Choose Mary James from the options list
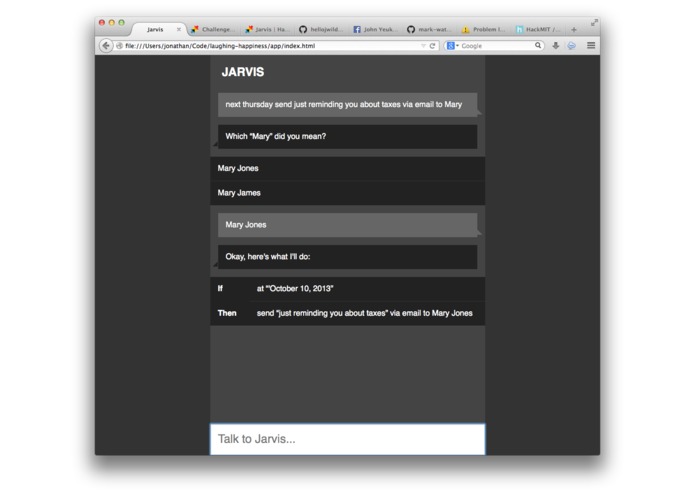 [348, 193]
